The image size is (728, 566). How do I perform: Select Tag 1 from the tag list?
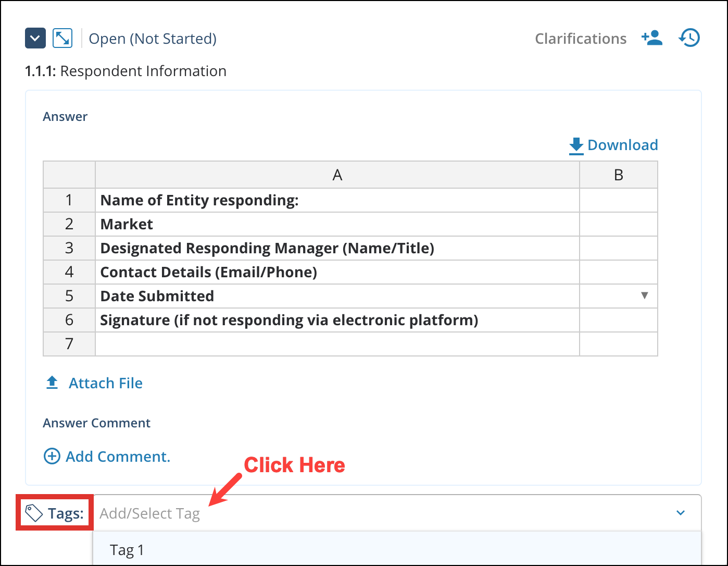[127, 549]
